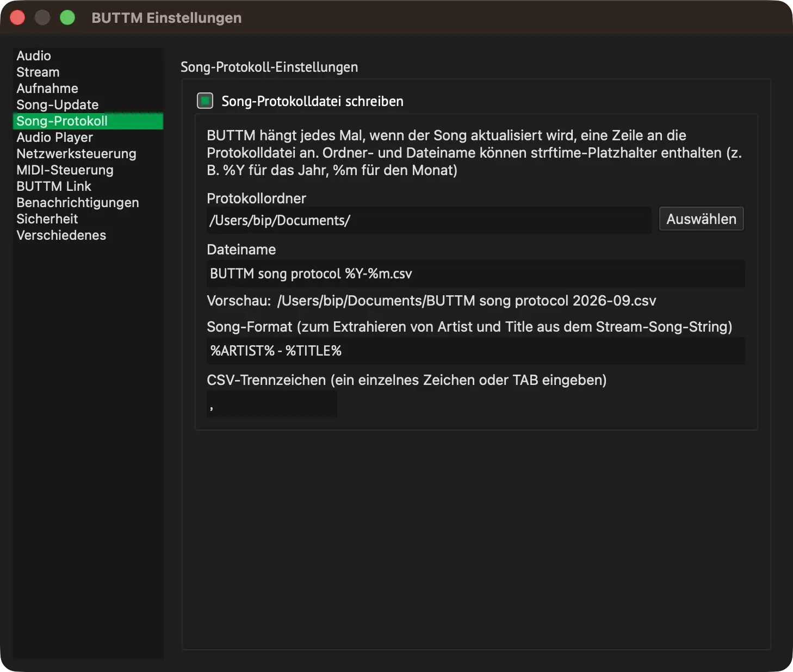Click the Auswählen folder button

click(x=701, y=219)
